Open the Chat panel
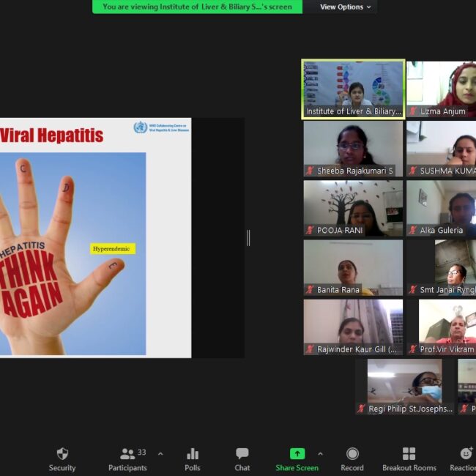476x476 pixels. tap(242, 454)
